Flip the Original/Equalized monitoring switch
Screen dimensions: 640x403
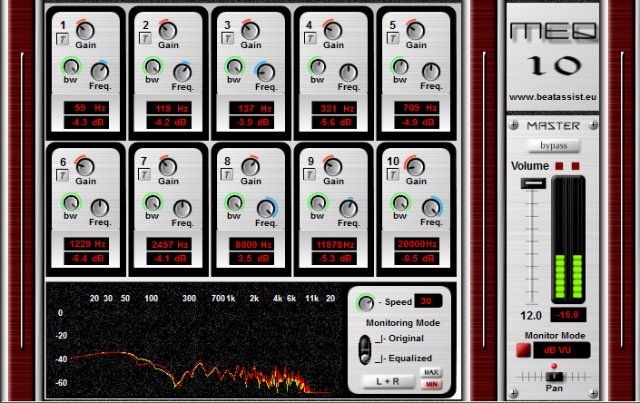(x=364, y=350)
